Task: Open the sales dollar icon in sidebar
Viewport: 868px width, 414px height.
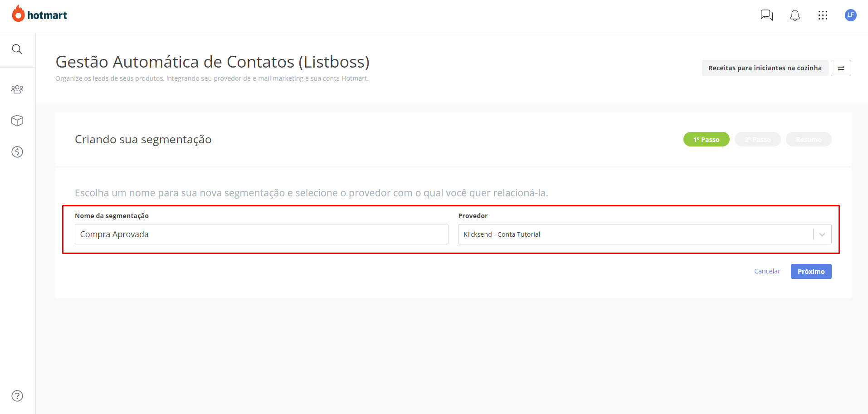Action: coord(17,152)
